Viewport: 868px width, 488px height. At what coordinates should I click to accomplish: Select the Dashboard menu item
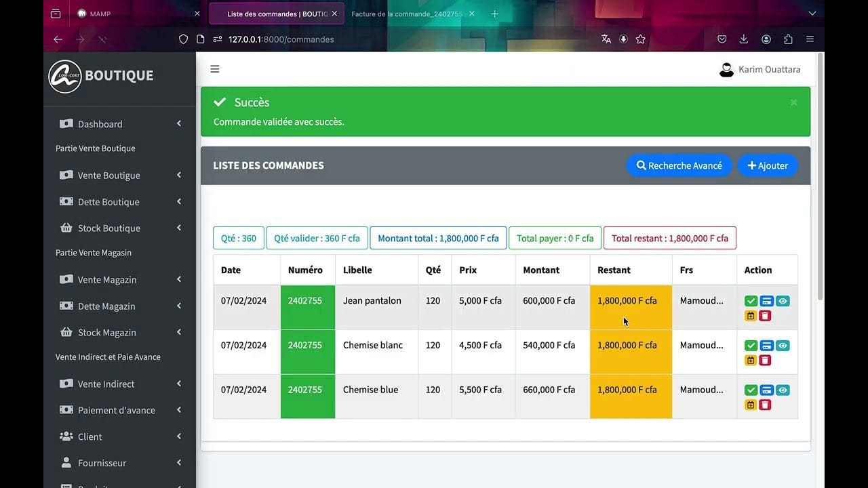(x=100, y=124)
